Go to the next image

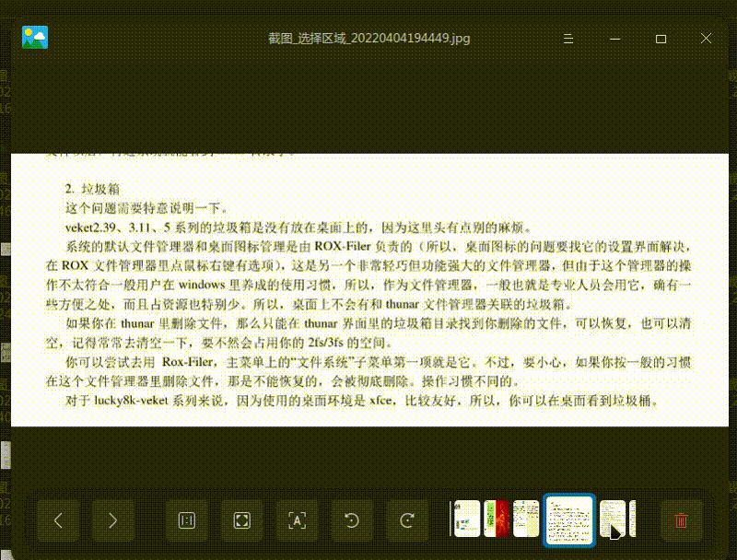(x=112, y=520)
